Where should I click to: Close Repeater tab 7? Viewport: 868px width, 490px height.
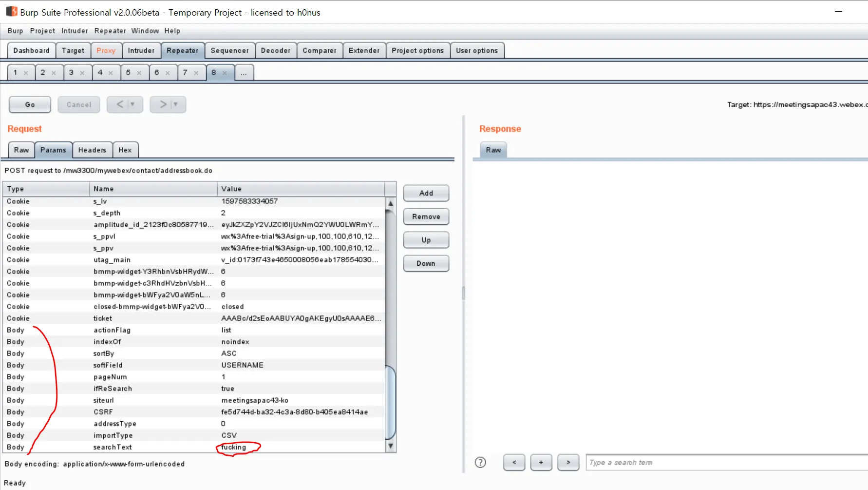[x=196, y=73]
